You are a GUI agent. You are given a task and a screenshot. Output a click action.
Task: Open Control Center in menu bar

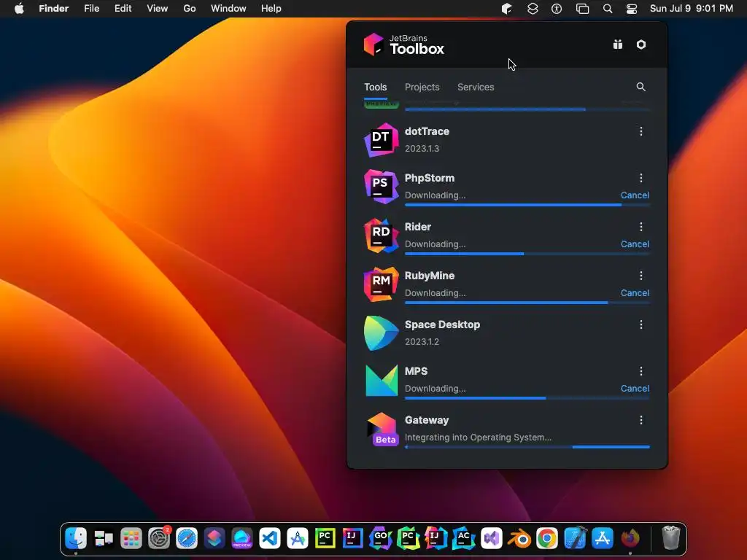[632, 9]
